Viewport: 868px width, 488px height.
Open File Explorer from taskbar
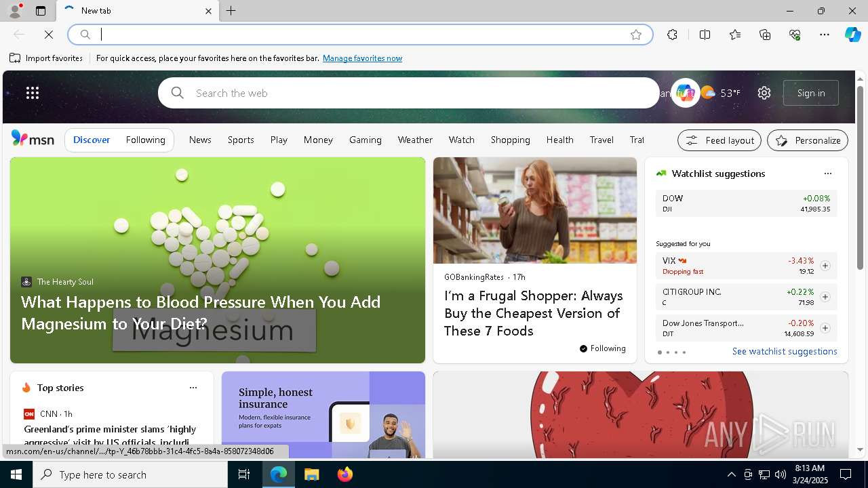click(311, 474)
